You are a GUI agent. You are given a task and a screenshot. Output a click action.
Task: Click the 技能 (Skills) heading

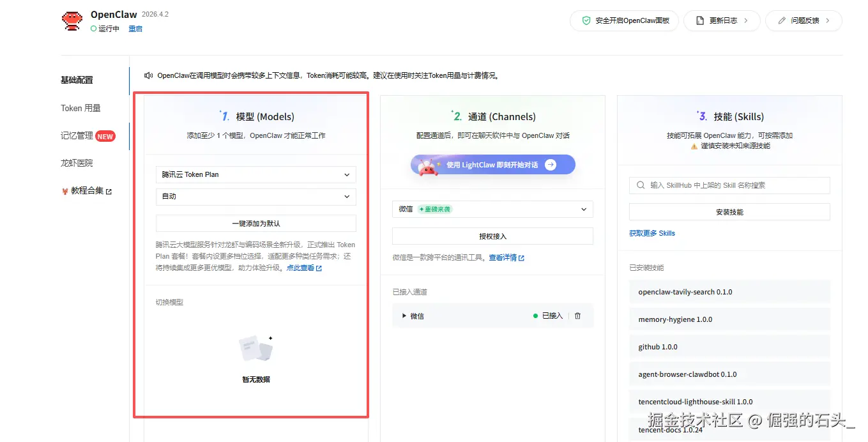tap(738, 117)
